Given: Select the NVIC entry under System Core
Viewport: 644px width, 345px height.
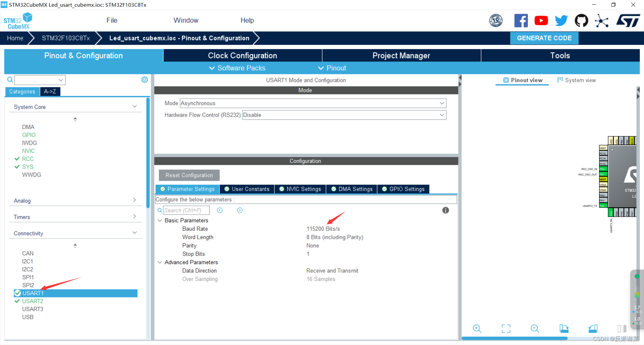Looking at the screenshot, I should pyautogui.click(x=29, y=151).
